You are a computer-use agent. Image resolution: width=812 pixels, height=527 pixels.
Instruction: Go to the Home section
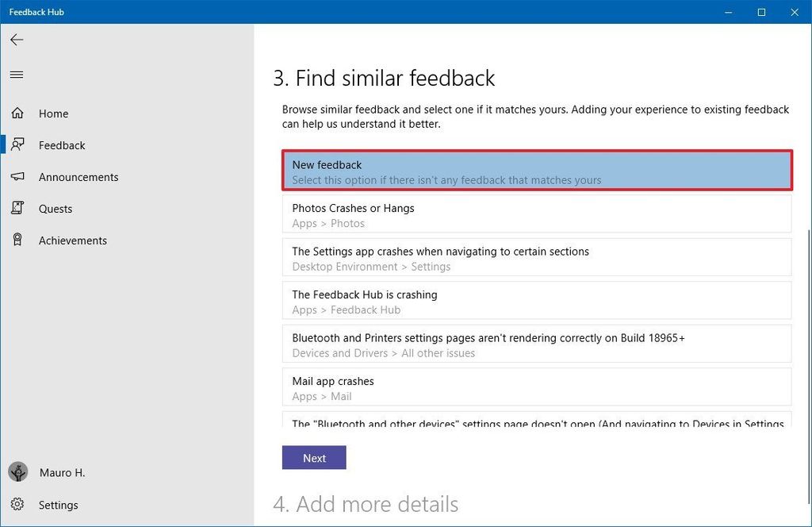coord(53,113)
